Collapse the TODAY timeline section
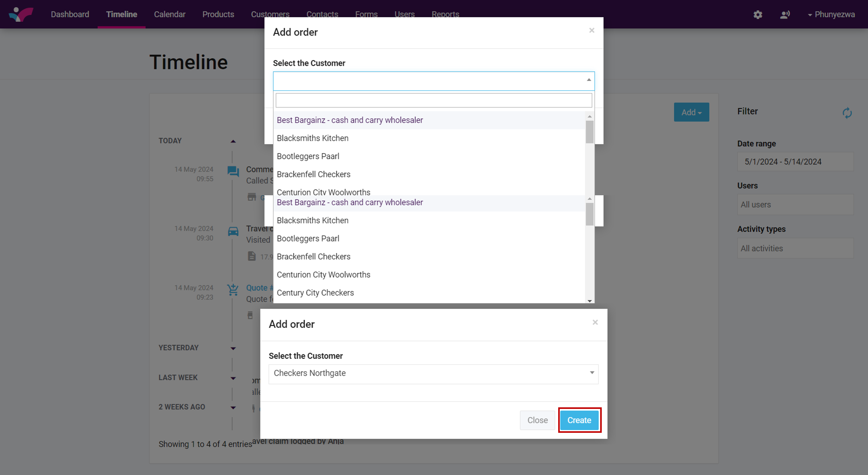The height and width of the screenshot is (475, 868). 233,141
